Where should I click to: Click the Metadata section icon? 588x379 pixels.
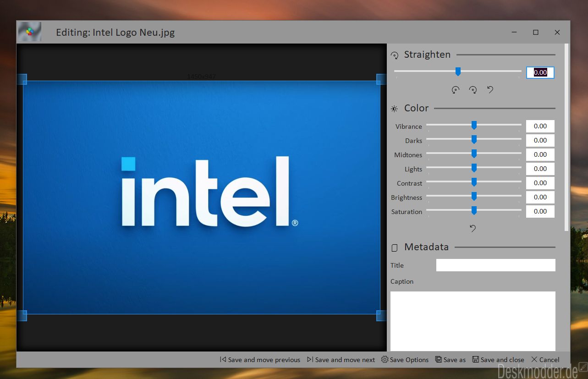(395, 248)
